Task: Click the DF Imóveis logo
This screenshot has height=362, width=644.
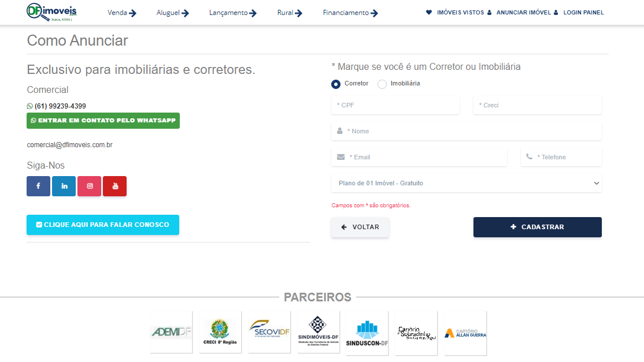Action: (51, 12)
